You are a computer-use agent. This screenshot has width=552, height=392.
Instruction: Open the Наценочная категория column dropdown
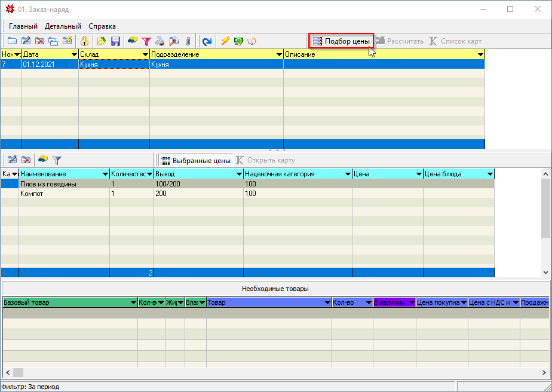[347, 174]
